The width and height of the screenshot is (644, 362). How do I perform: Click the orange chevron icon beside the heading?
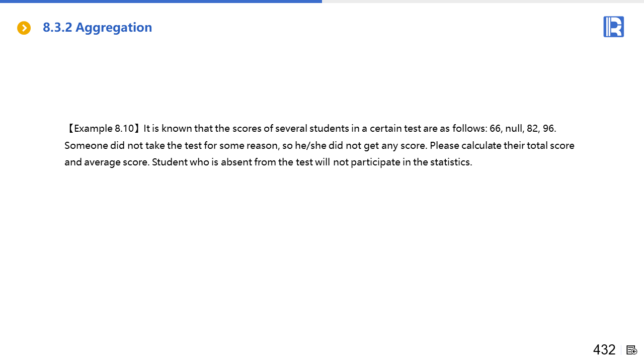[x=24, y=28]
